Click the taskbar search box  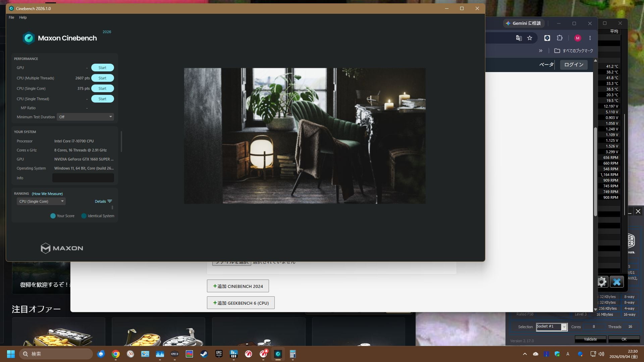point(56,354)
